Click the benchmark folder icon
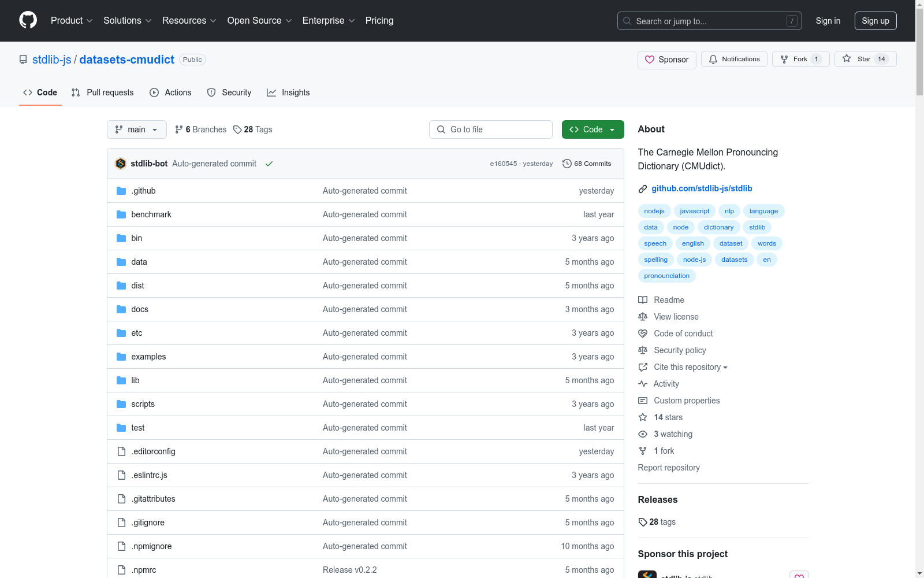 click(x=121, y=214)
